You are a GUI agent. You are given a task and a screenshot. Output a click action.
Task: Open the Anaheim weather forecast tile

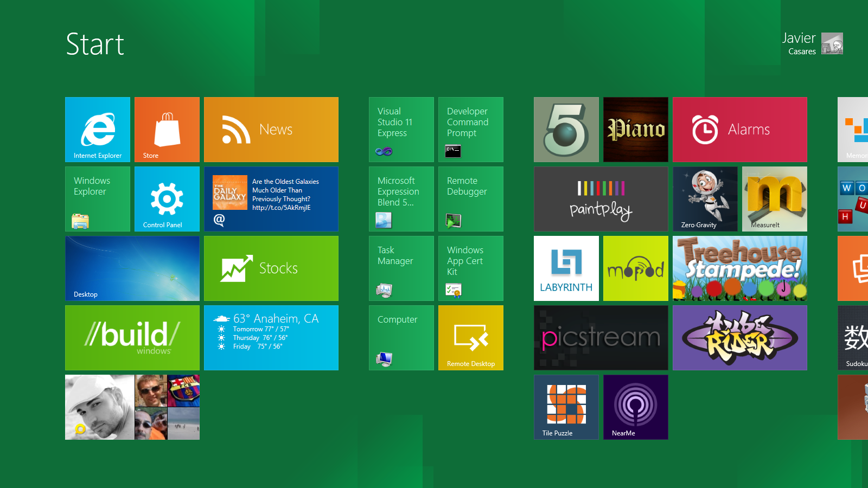point(271,338)
